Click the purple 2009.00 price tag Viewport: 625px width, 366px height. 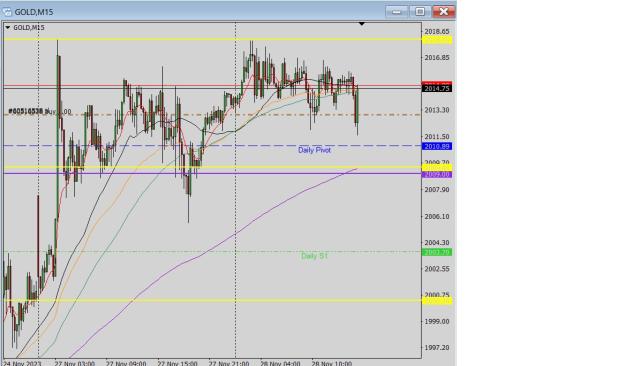(437, 175)
